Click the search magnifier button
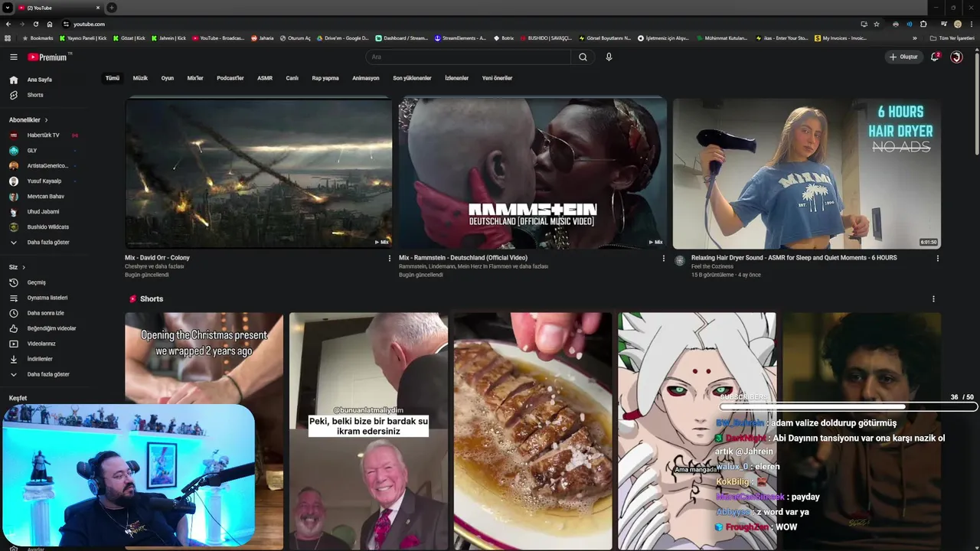This screenshot has width=980, height=551. coord(583,57)
